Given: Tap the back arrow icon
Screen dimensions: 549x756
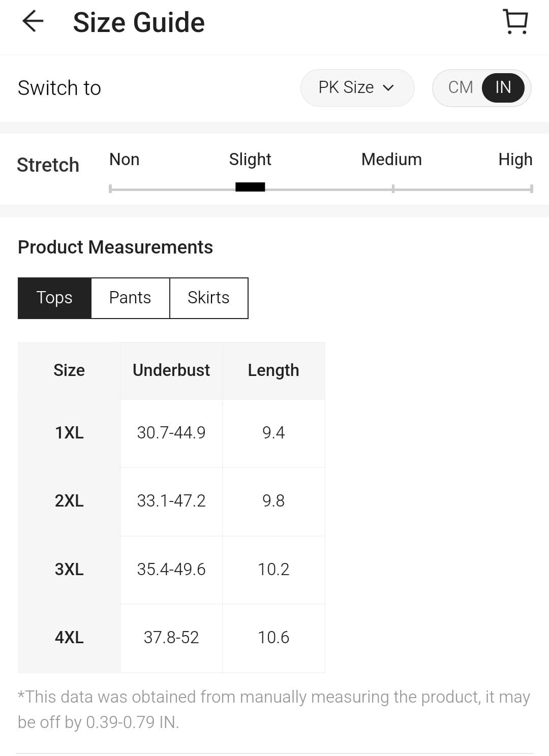Looking at the screenshot, I should pos(33,22).
